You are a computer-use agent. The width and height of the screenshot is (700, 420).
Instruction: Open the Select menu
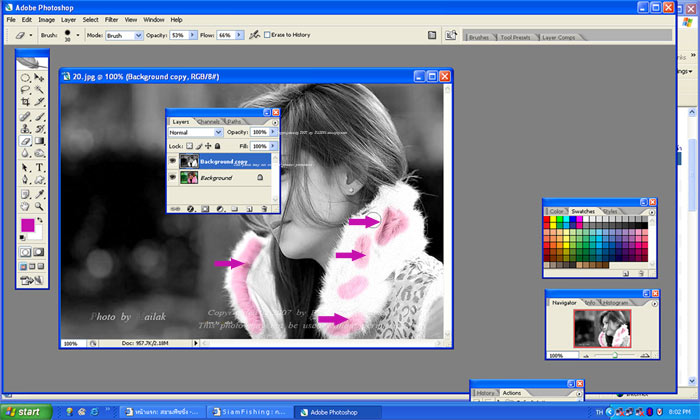[x=90, y=20]
